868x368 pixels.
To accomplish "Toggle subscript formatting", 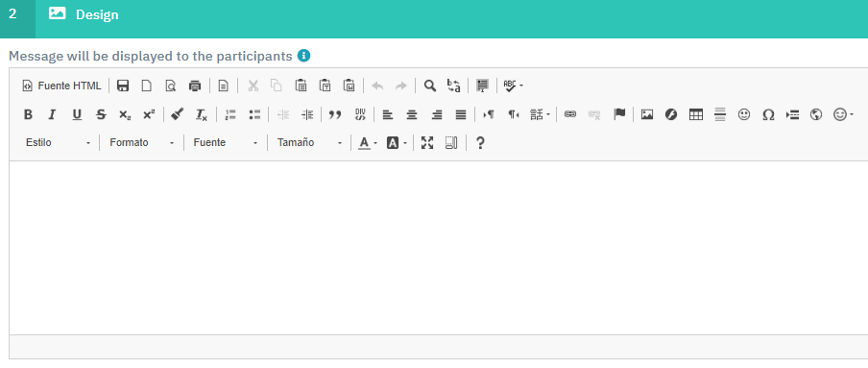I will pyautogui.click(x=125, y=114).
